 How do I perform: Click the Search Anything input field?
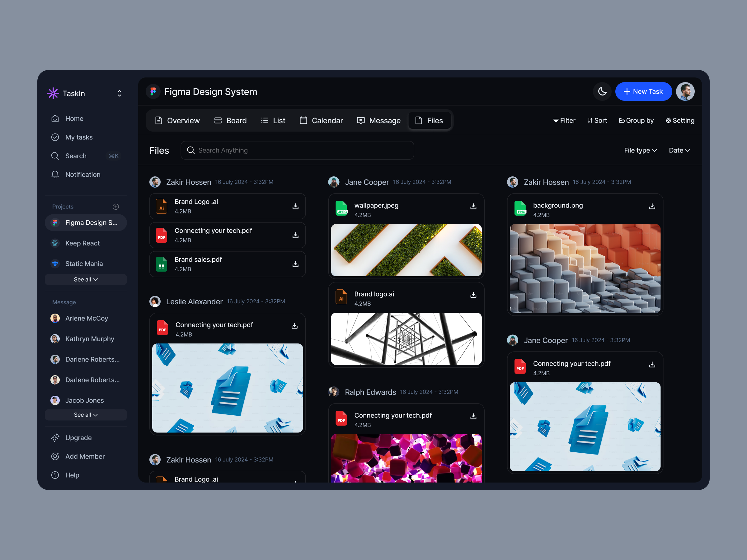(297, 150)
